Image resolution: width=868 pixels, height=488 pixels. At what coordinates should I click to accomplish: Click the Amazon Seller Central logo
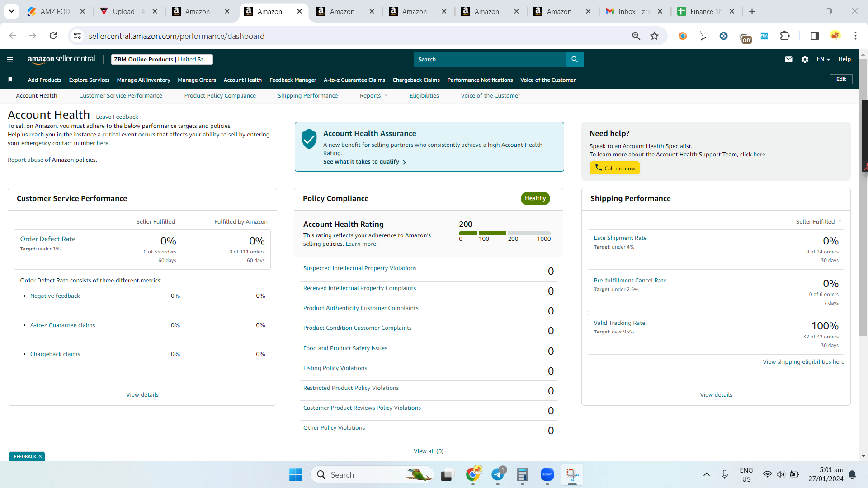click(x=61, y=59)
